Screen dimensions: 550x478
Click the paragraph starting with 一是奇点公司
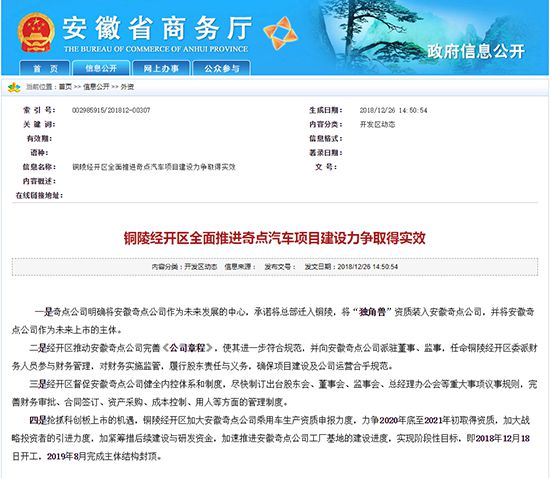coord(273,321)
